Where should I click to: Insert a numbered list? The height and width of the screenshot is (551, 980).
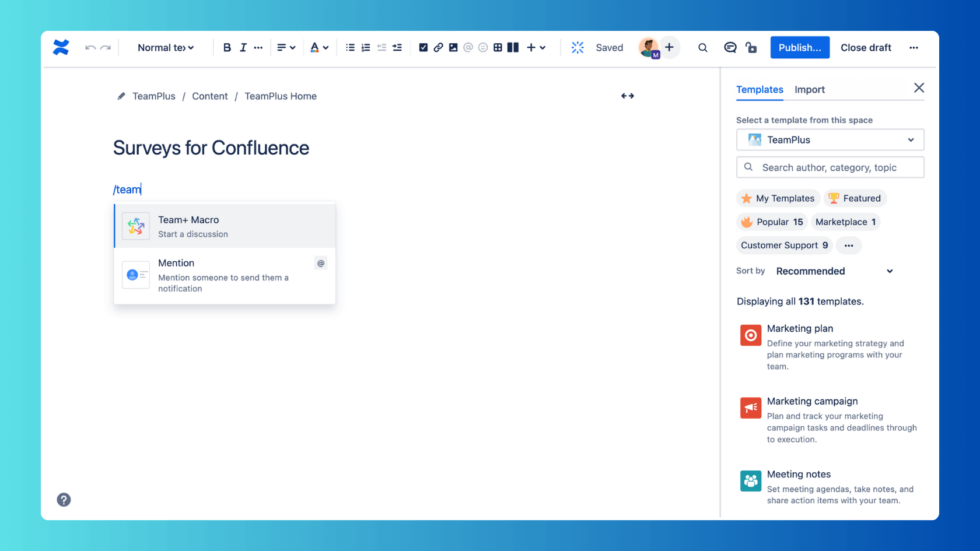tap(366, 47)
